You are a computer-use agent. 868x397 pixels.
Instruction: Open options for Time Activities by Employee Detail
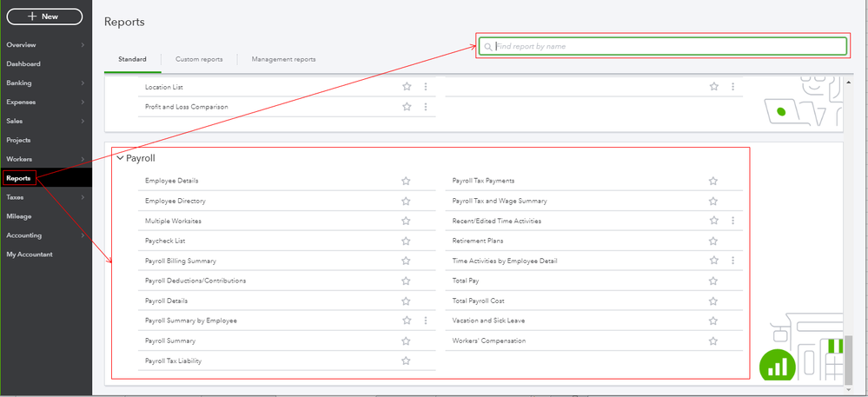733,261
